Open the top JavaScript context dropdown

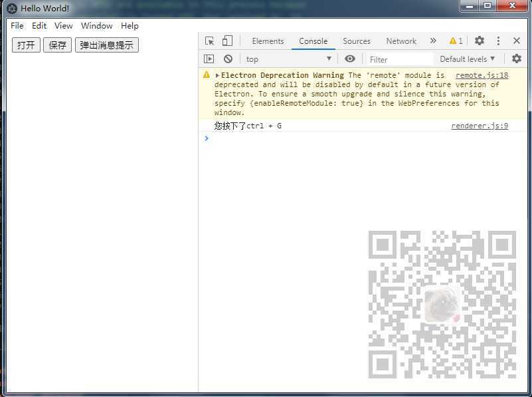(x=289, y=59)
